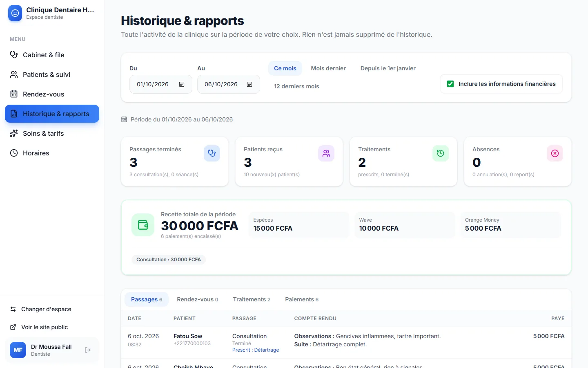
Task: Click the clock icon beside Horaires
Action: tap(14, 153)
